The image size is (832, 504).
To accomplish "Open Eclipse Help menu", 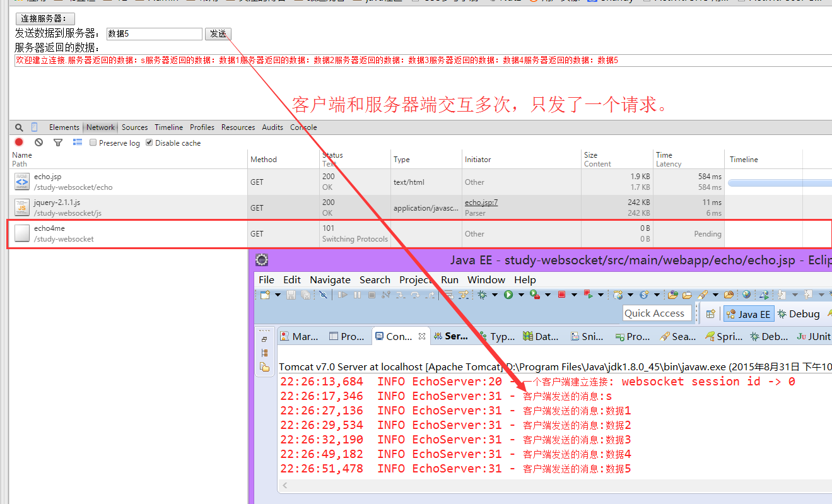I will 525,279.
